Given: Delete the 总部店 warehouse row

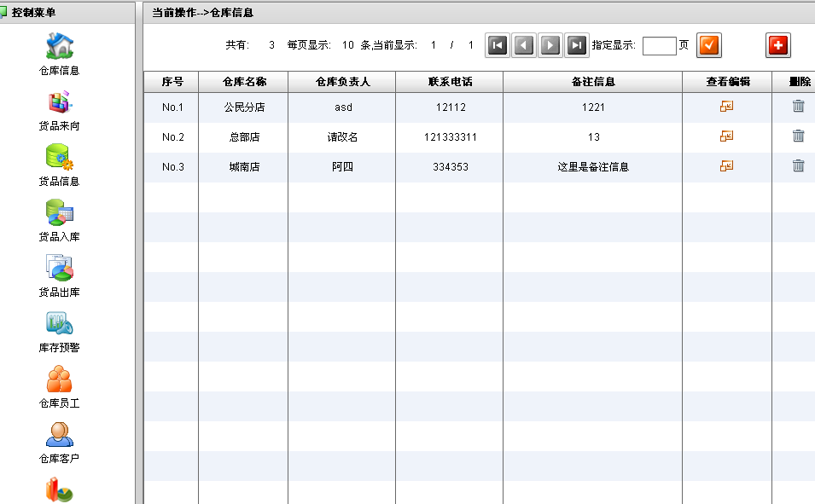Looking at the screenshot, I should (799, 136).
